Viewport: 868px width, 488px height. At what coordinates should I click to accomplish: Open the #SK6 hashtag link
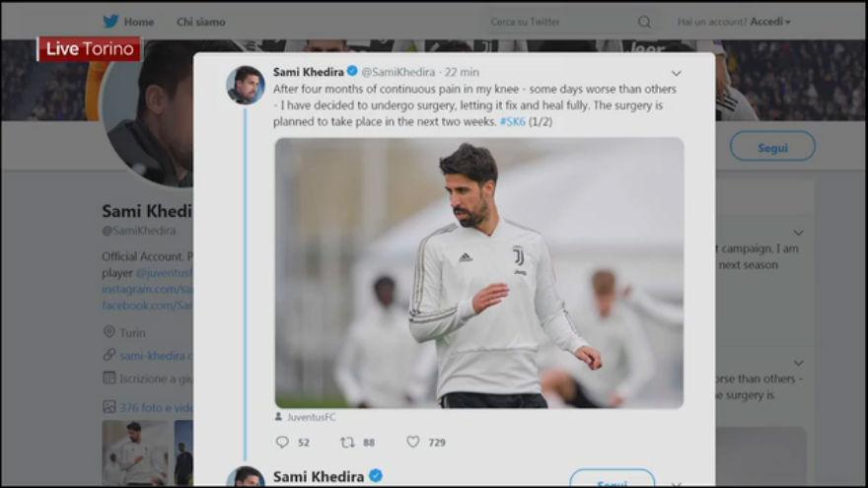click(x=512, y=120)
